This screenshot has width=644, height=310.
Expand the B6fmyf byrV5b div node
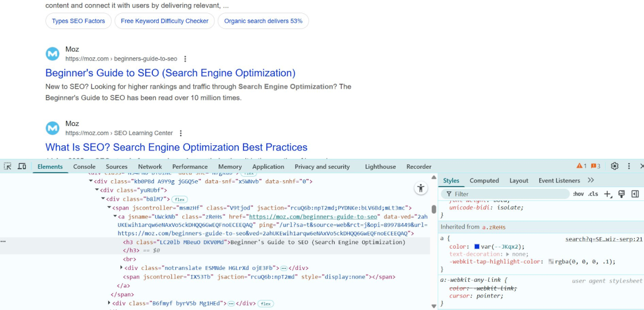(x=109, y=303)
